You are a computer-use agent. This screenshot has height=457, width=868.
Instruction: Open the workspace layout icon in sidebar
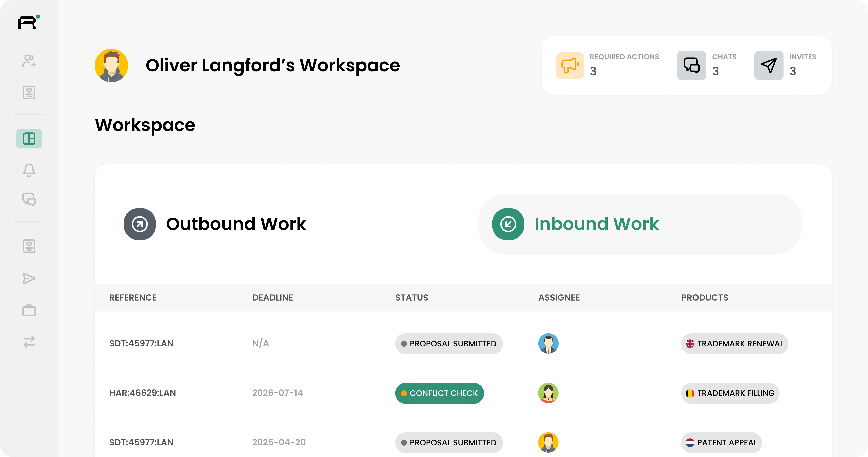(x=29, y=138)
